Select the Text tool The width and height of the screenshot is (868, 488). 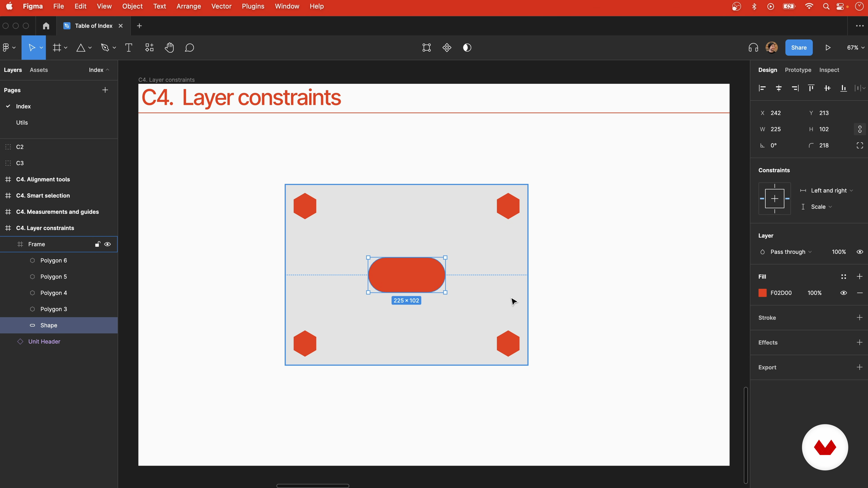pos(129,47)
